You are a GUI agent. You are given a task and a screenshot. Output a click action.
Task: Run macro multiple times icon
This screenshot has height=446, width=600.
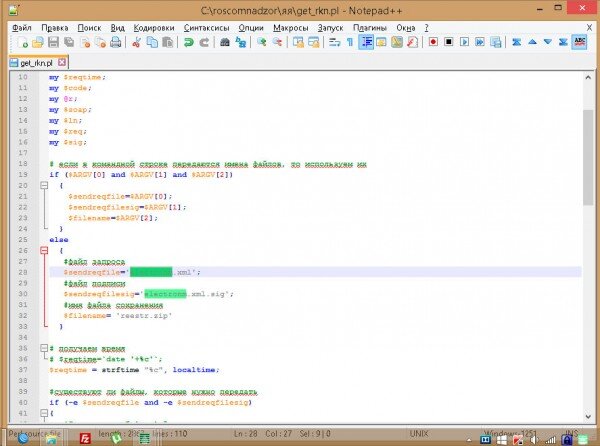pyautogui.click(x=480, y=42)
